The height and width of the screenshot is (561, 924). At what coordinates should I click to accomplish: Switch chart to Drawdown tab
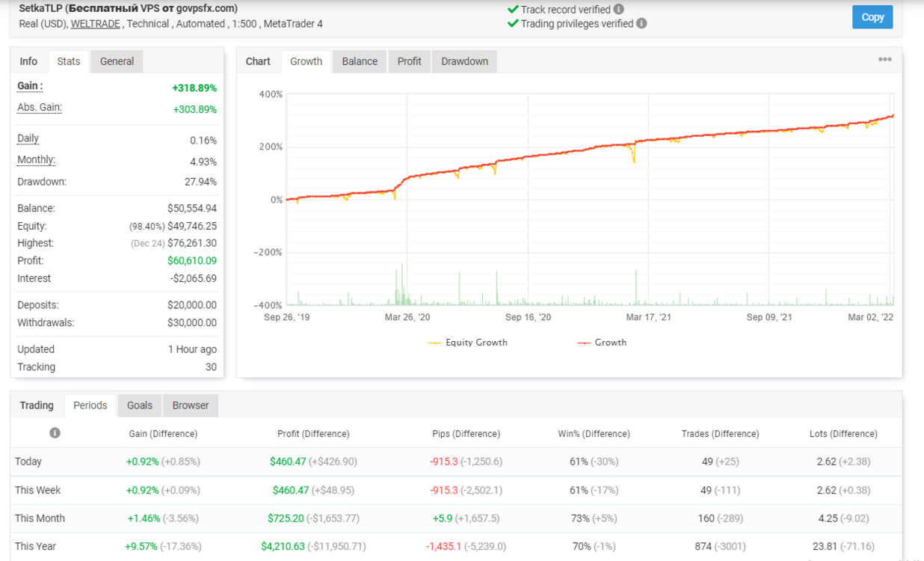(465, 61)
